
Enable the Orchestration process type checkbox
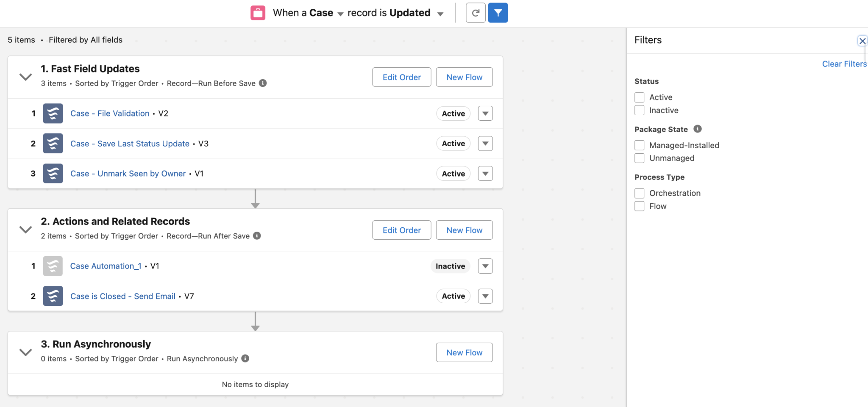click(640, 193)
